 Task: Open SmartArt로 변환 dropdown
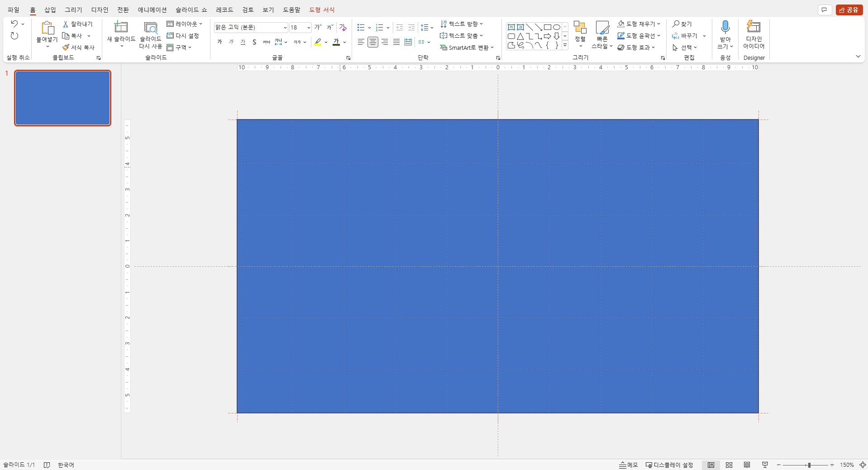(467, 48)
